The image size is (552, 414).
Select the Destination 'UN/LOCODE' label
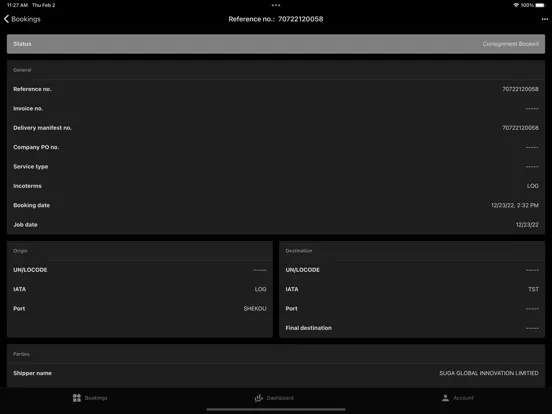[303, 270]
